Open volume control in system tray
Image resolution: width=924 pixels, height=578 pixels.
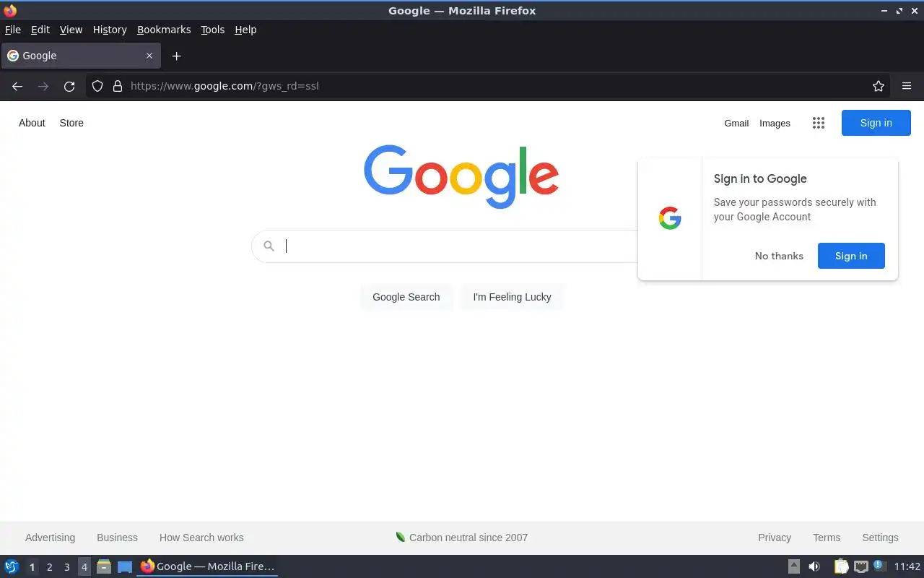(814, 566)
